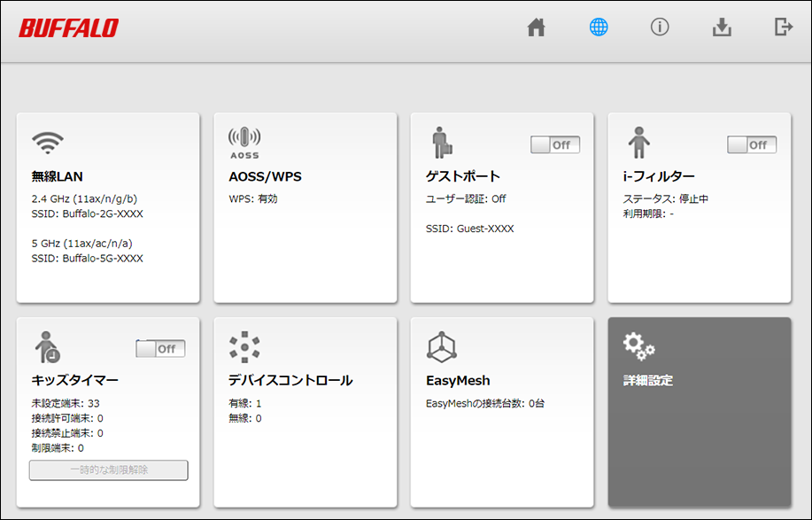Click the wireless LAN Wi-Fi icon
Viewport: 812px width, 520px height.
pos(47,142)
